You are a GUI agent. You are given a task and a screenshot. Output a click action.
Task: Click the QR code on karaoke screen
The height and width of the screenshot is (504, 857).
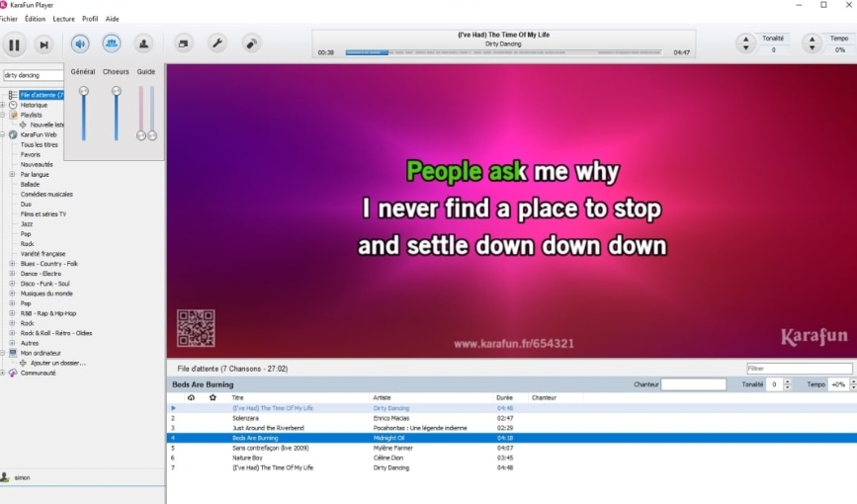tap(196, 328)
